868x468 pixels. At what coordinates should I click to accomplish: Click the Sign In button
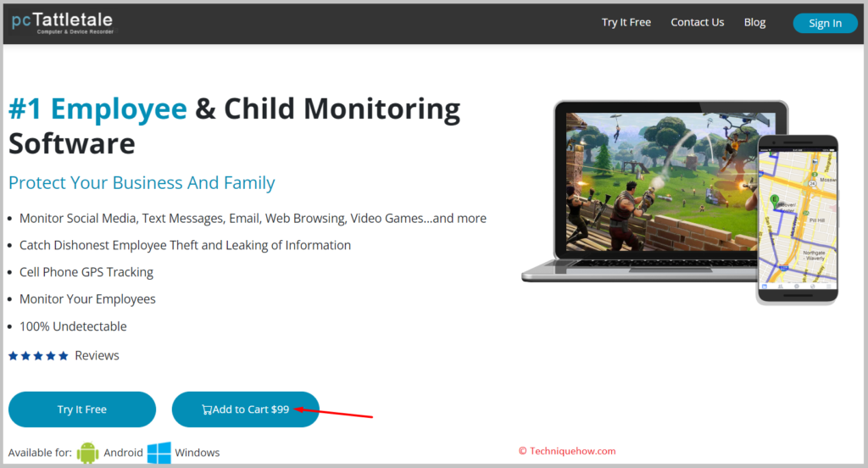[x=825, y=23]
